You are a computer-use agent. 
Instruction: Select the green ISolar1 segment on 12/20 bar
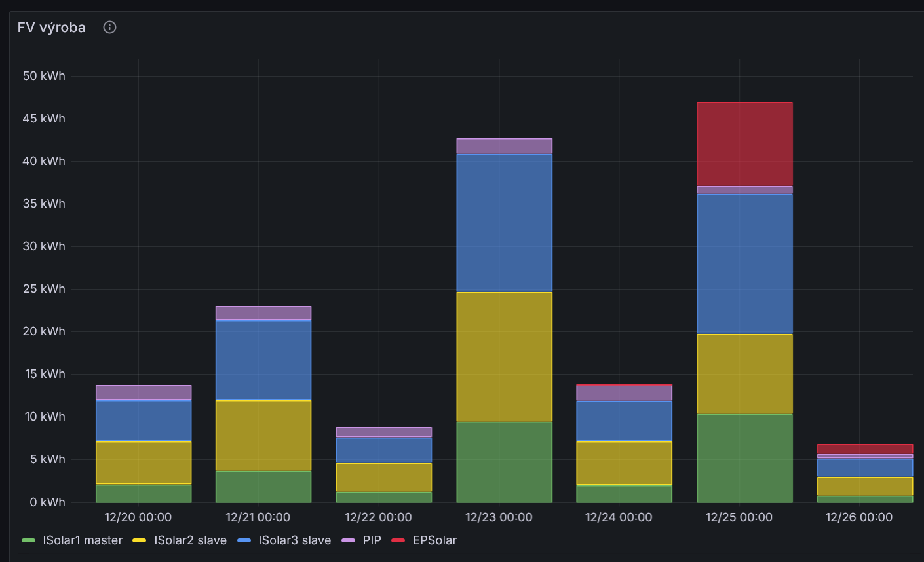[x=144, y=494]
